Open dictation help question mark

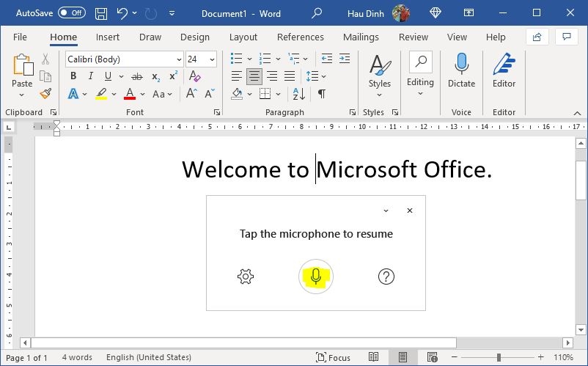coord(386,277)
